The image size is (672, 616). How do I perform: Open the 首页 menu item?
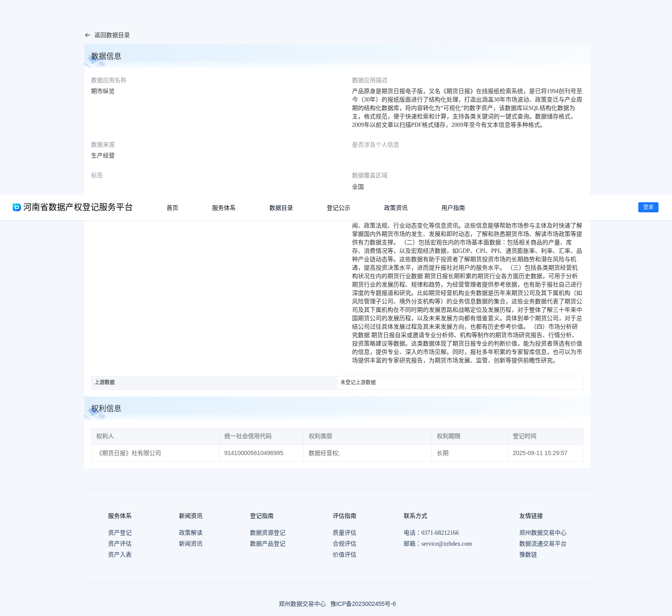pyautogui.click(x=172, y=208)
